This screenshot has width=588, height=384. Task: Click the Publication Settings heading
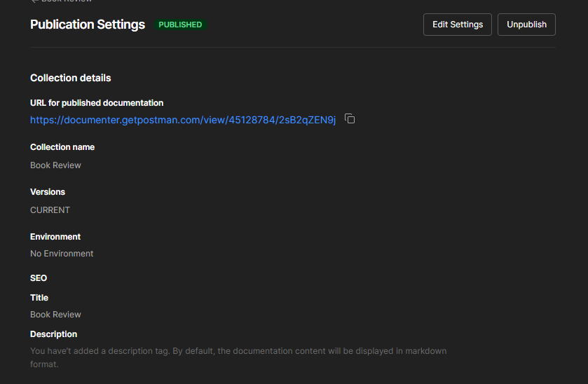88,25
